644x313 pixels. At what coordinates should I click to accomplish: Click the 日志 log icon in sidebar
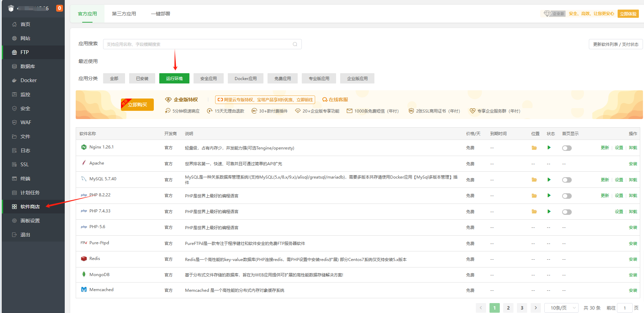tap(14, 151)
